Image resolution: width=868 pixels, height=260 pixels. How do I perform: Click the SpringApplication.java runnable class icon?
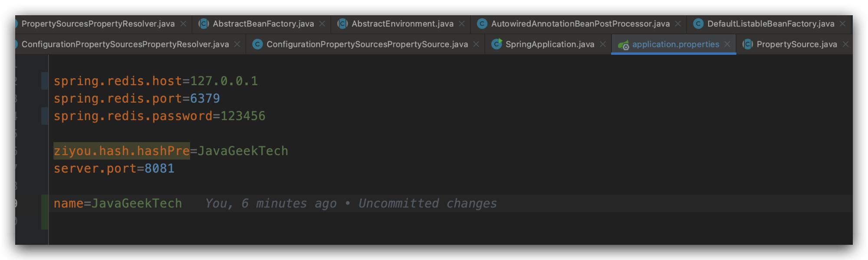pyautogui.click(x=497, y=44)
